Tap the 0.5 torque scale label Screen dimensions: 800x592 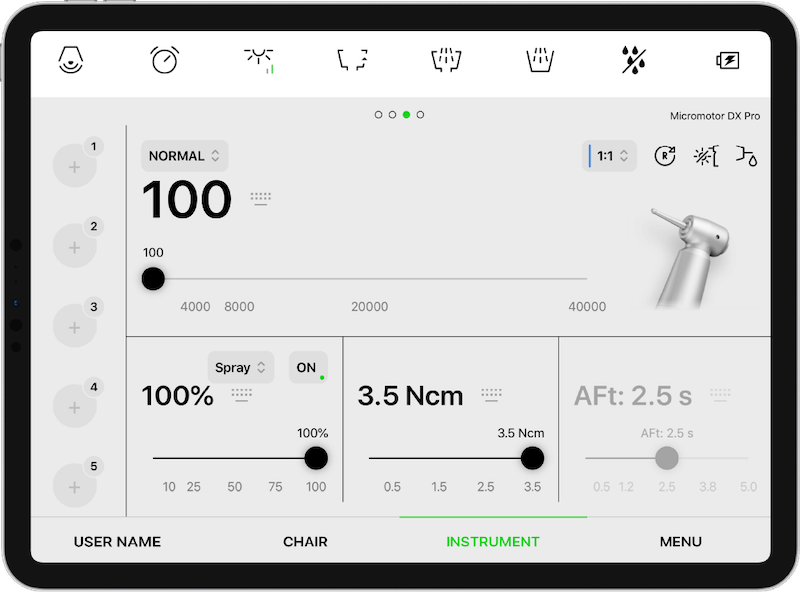pos(392,486)
